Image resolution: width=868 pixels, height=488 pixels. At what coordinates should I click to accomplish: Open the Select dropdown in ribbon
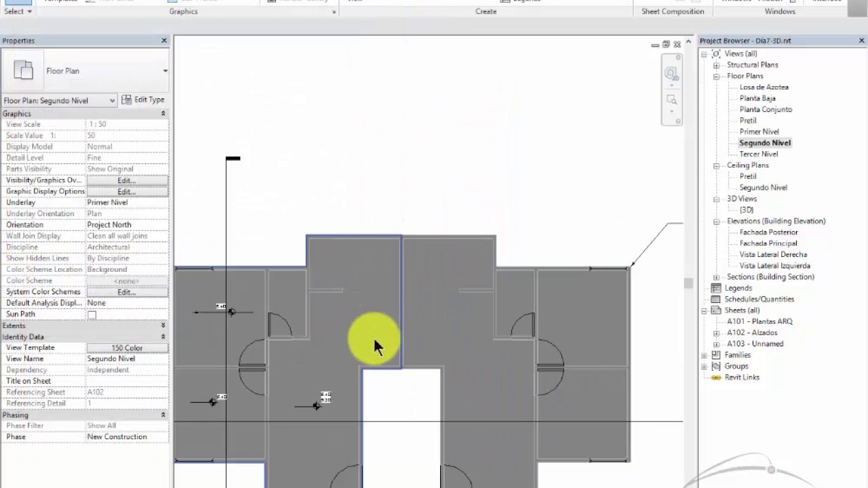click(18, 12)
